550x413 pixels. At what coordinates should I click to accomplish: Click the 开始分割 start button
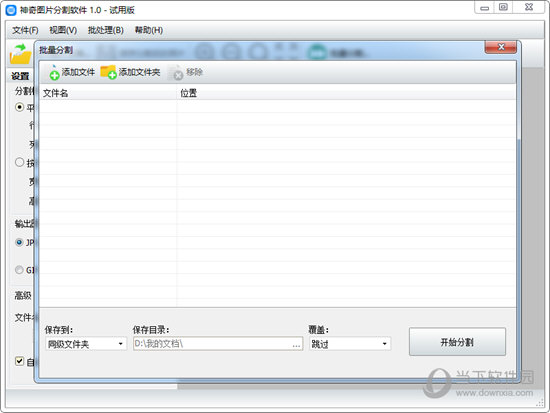click(457, 342)
